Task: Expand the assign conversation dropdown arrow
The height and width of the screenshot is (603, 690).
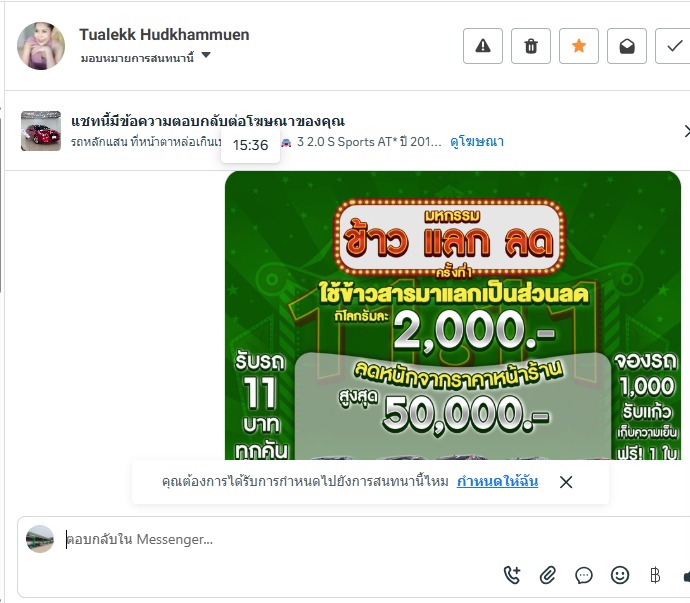Action: [x=206, y=55]
